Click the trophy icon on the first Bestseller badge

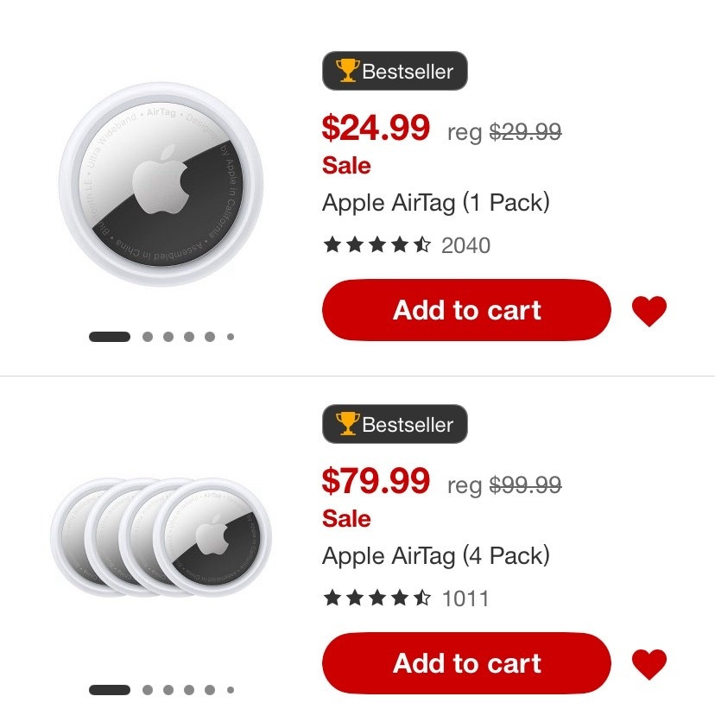tap(346, 71)
